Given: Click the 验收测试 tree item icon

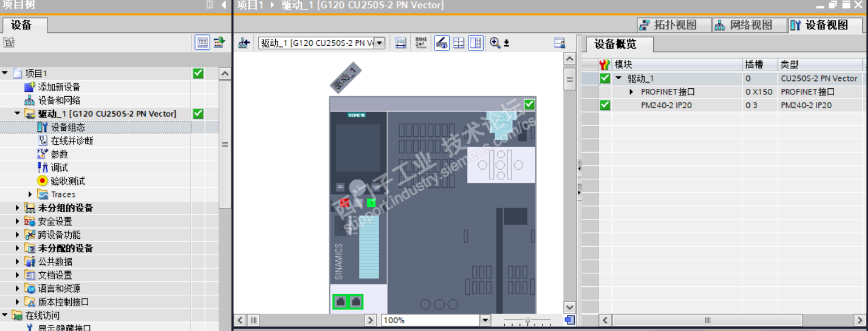Looking at the screenshot, I should pyautogui.click(x=42, y=181).
